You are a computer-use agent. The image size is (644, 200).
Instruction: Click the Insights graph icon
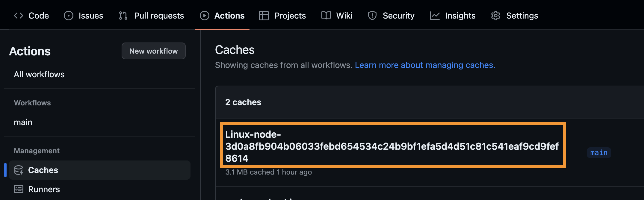(435, 16)
